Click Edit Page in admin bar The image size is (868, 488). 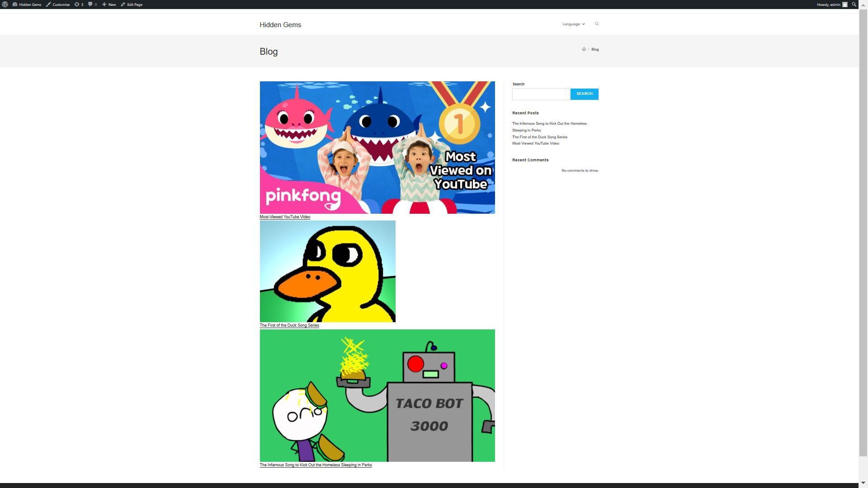click(132, 5)
